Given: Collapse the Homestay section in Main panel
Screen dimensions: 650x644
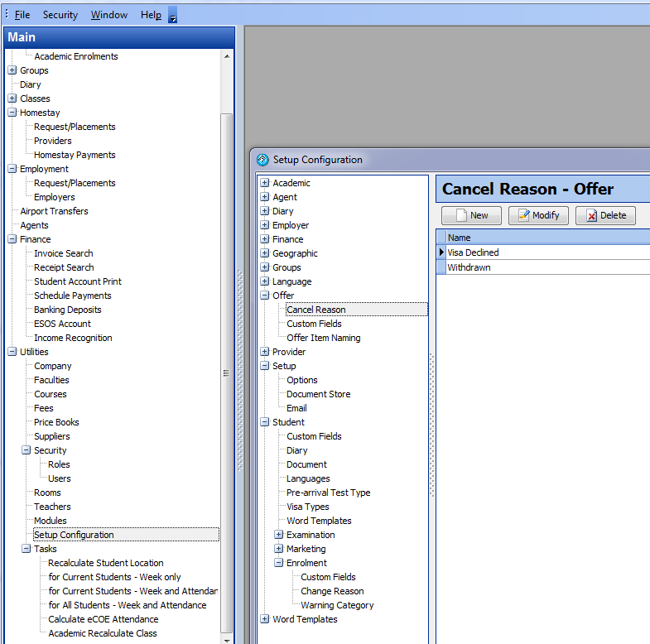Looking at the screenshot, I should [12, 113].
